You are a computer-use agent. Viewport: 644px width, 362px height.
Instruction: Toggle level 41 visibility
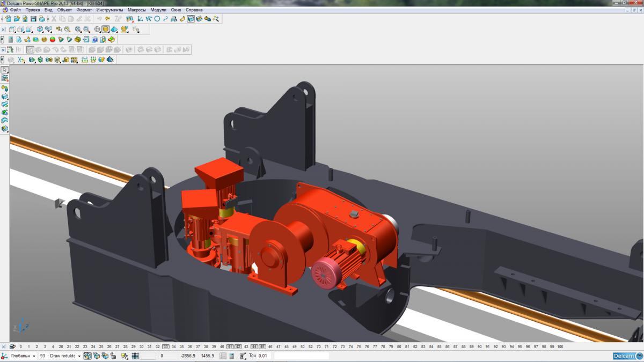pos(230,346)
